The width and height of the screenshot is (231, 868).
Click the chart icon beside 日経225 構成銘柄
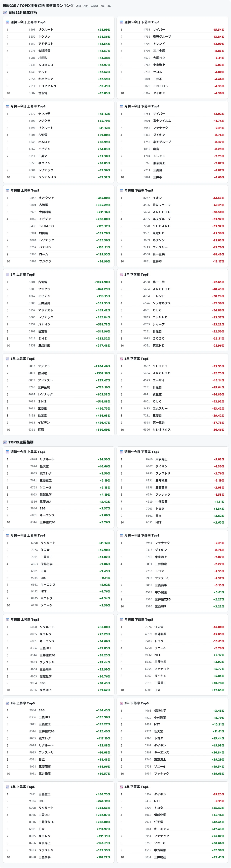[5, 13]
